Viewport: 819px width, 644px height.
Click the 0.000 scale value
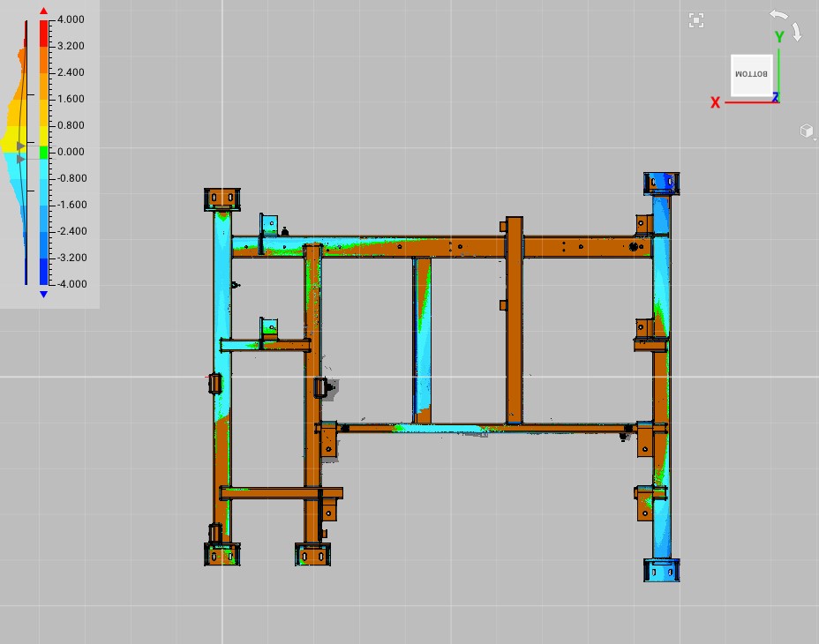(71, 152)
